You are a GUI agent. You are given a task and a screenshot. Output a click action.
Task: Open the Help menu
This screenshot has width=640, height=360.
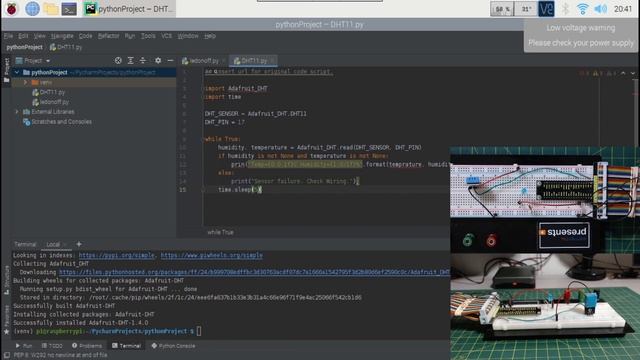point(210,36)
